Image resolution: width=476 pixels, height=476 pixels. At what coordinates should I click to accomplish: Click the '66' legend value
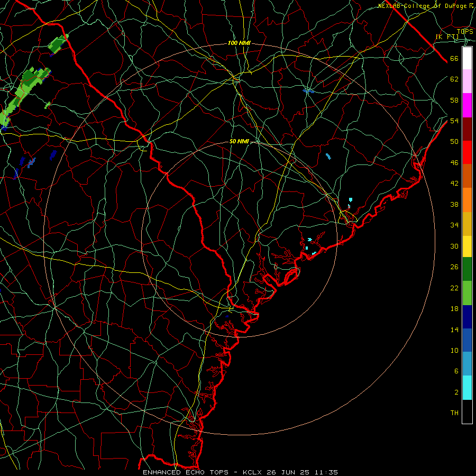tap(454, 58)
